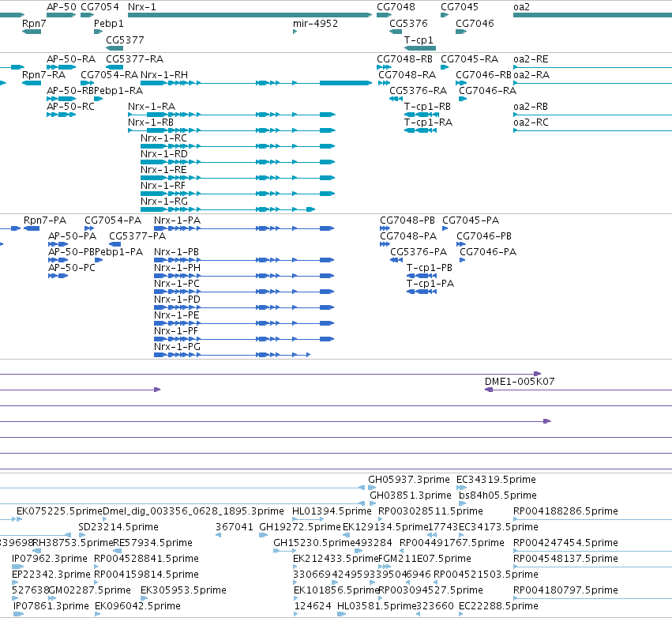Viewport: 672px width, 618px height.
Task: Click the oa2 gene label
Action: (522, 7)
